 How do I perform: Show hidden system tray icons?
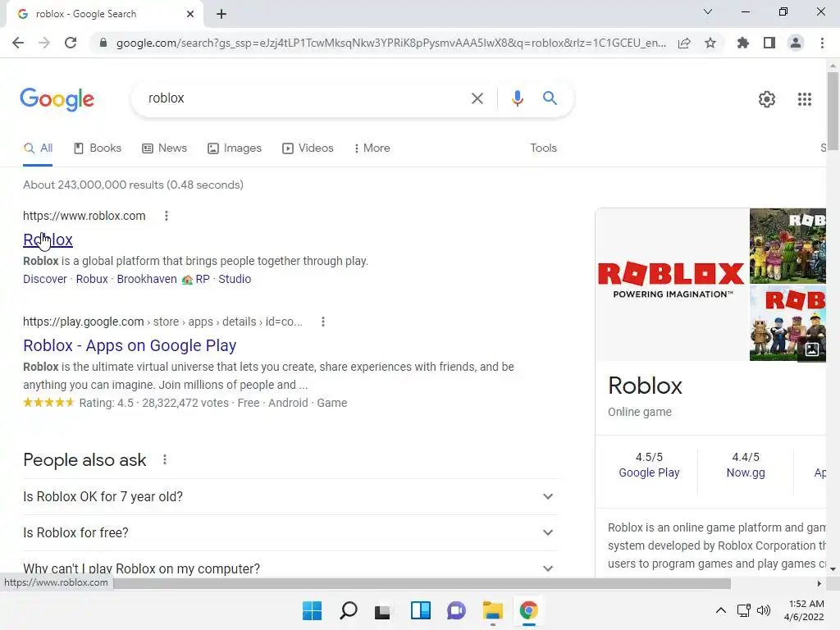[x=721, y=610]
